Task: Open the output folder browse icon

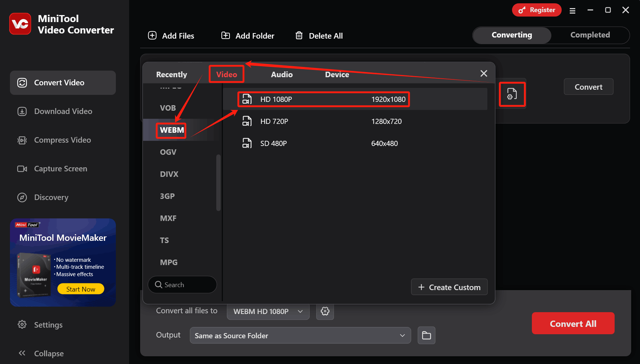Action: point(426,335)
